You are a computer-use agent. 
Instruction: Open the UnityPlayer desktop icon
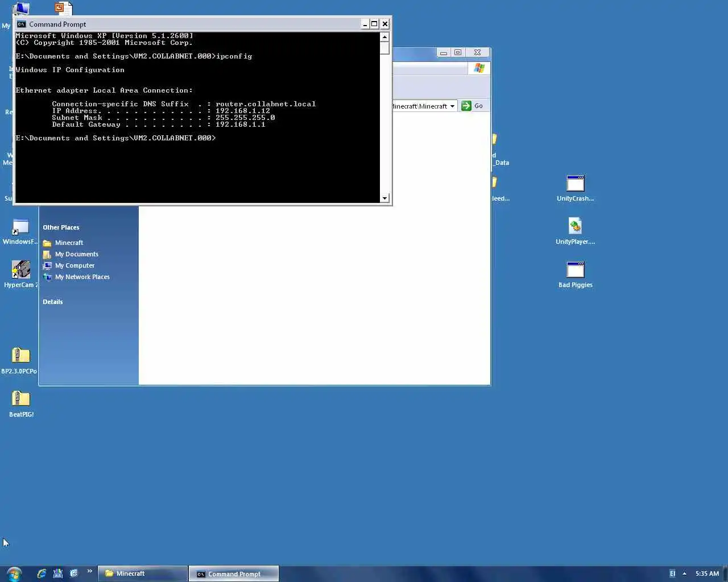[575, 231]
